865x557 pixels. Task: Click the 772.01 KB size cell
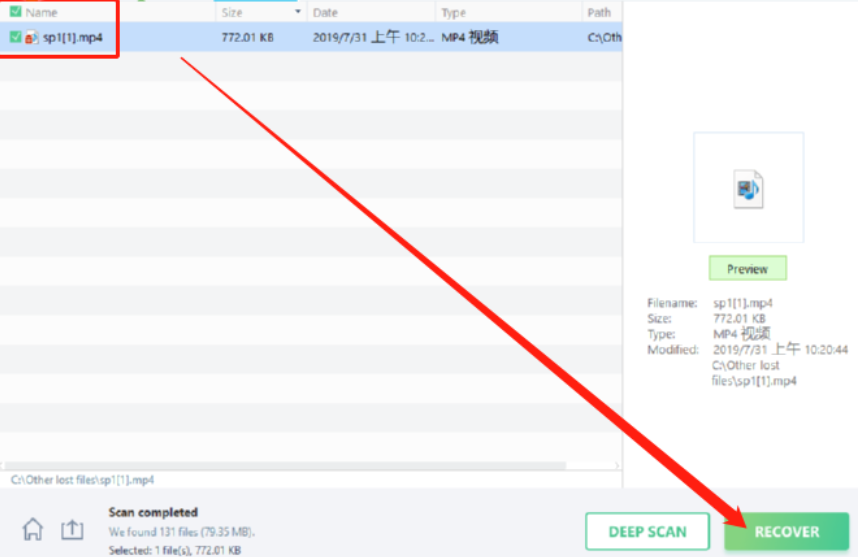tap(248, 38)
